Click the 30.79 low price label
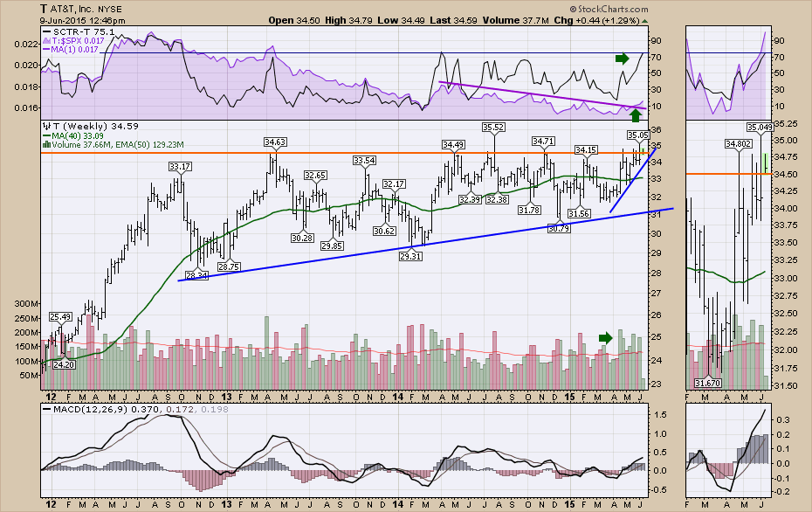The height and width of the screenshot is (512, 812). pos(559,227)
